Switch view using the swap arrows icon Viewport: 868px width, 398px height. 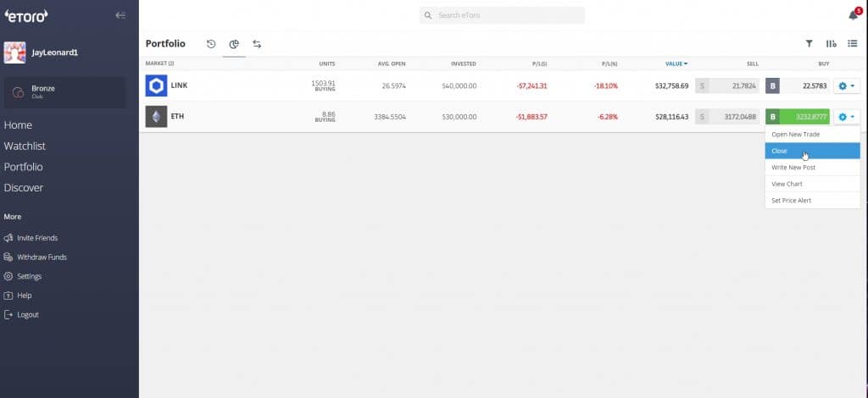257,44
